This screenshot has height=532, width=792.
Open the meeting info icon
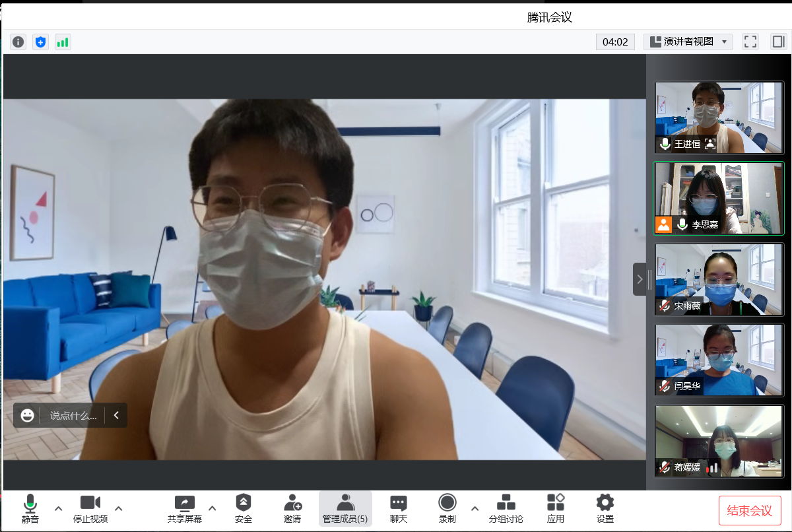18,42
